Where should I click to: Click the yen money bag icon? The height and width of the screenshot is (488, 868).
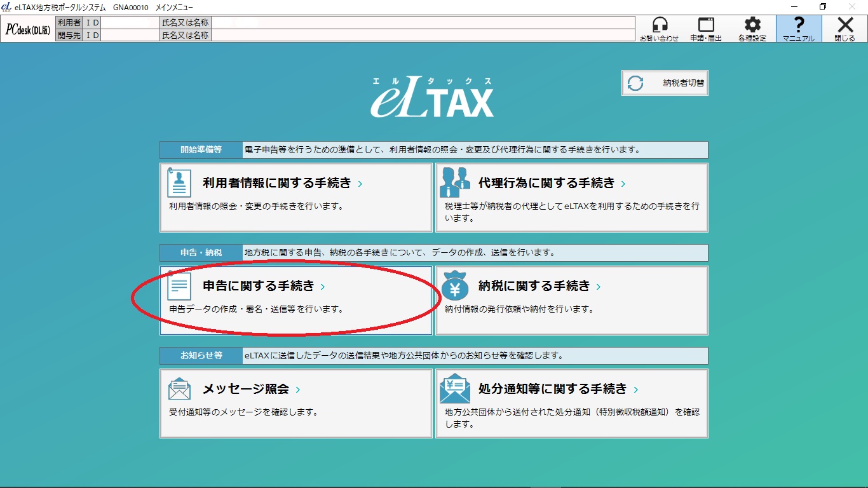pyautogui.click(x=455, y=287)
